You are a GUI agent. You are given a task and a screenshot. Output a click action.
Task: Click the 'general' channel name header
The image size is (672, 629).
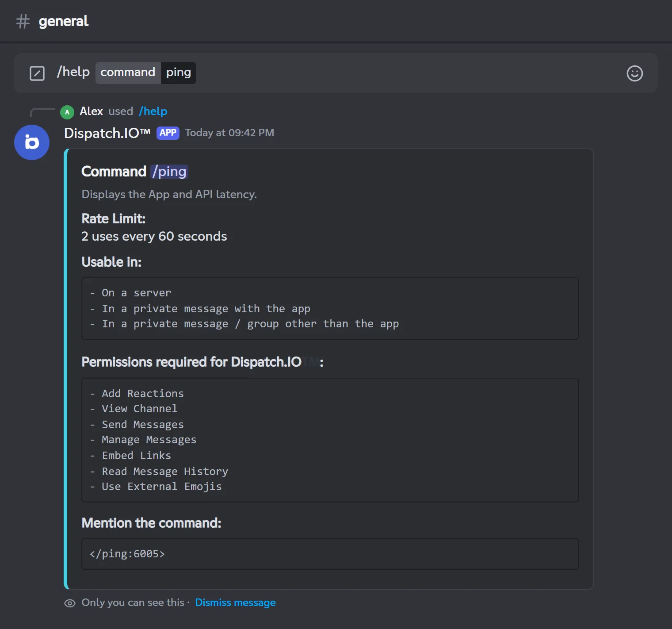coord(64,21)
